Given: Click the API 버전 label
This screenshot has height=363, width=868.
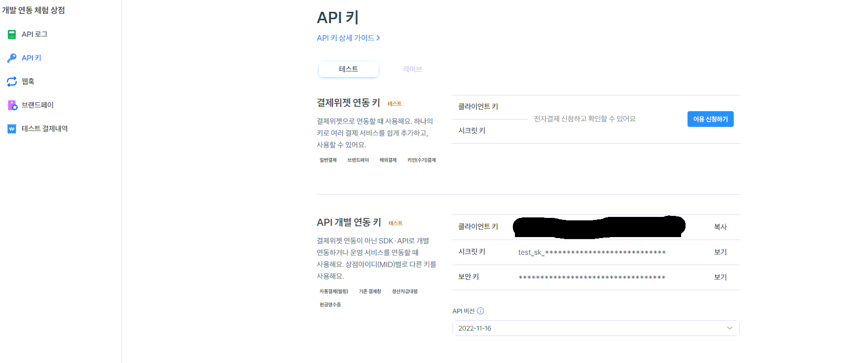Looking at the screenshot, I should click(463, 311).
